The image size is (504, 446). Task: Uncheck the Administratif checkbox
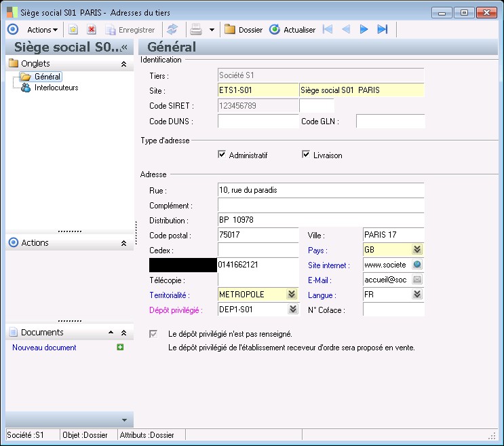(222, 155)
